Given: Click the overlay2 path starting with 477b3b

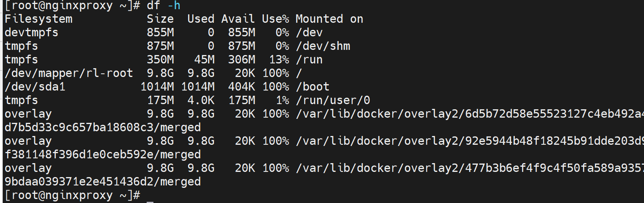Looking at the screenshot, I should coord(469,168).
